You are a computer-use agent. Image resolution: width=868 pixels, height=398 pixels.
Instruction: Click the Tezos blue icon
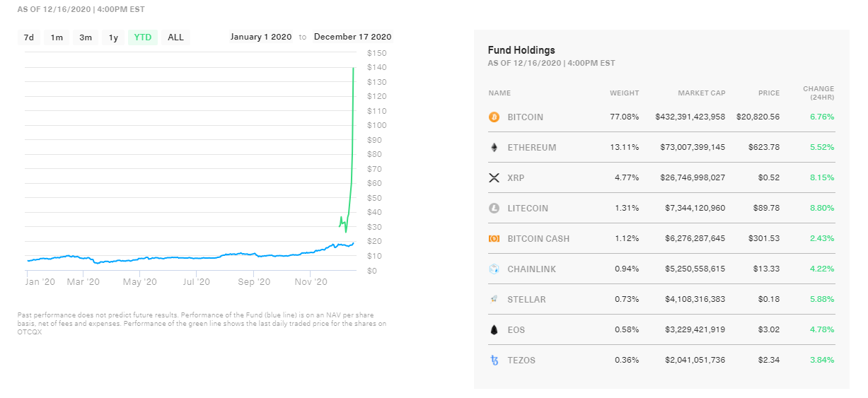494,360
